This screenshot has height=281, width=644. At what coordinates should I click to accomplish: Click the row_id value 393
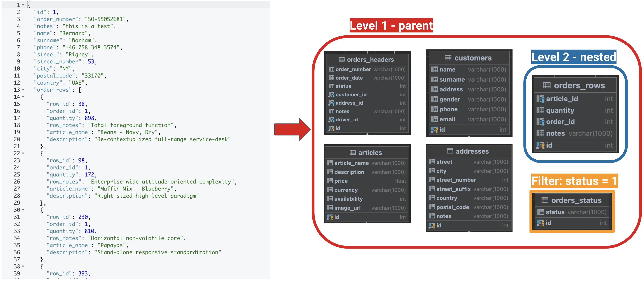click(83, 274)
